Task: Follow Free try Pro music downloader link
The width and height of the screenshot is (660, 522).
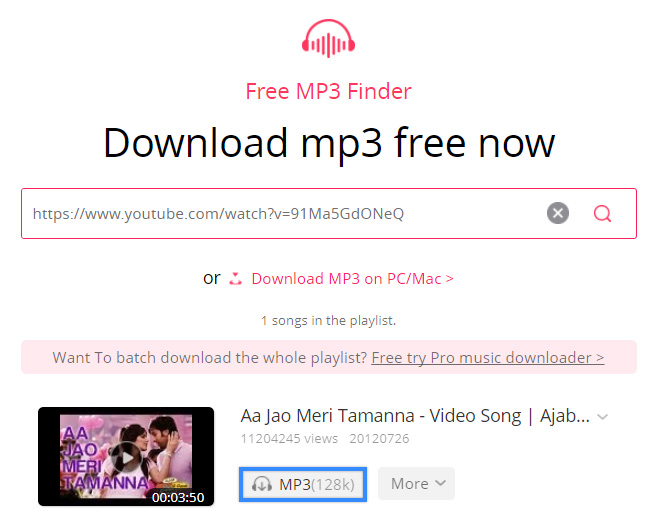Action: [x=488, y=358]
